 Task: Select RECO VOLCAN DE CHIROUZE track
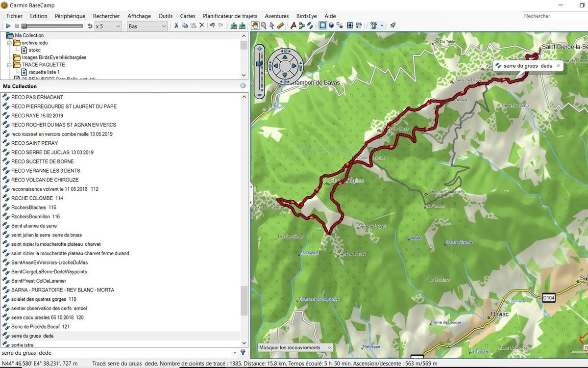(45, 180)
